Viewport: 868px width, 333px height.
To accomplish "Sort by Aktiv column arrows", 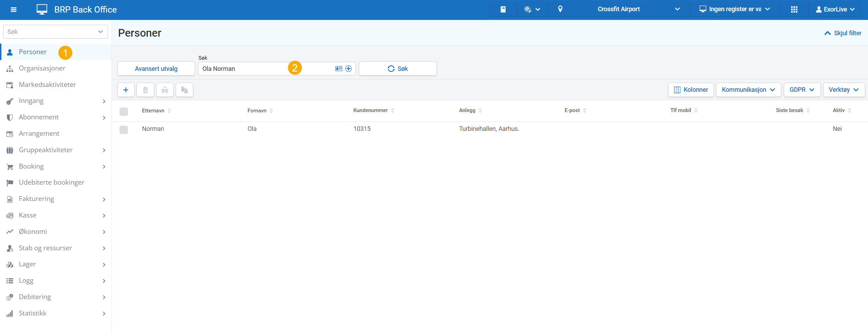I will pyautogui.click(x=849, y=110).
